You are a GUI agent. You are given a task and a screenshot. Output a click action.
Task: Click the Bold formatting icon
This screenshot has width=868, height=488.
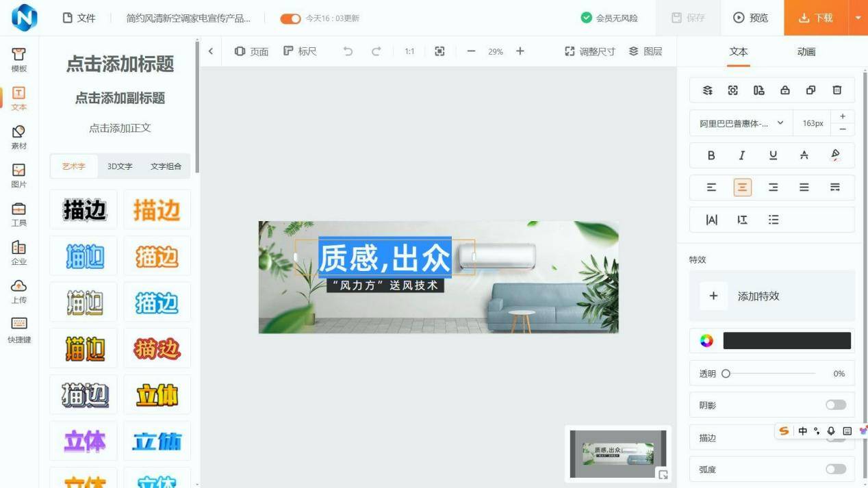711,155
